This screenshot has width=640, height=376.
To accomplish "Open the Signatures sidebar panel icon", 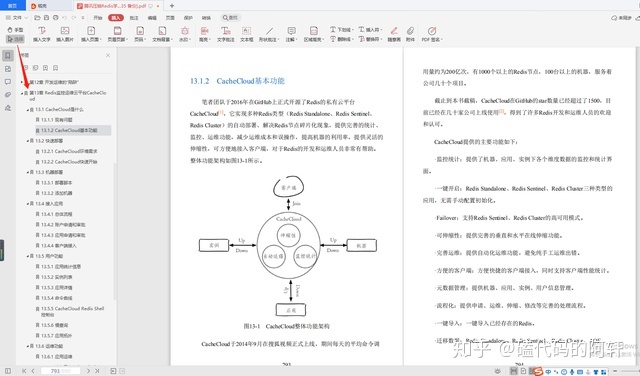I will [8, 108].
